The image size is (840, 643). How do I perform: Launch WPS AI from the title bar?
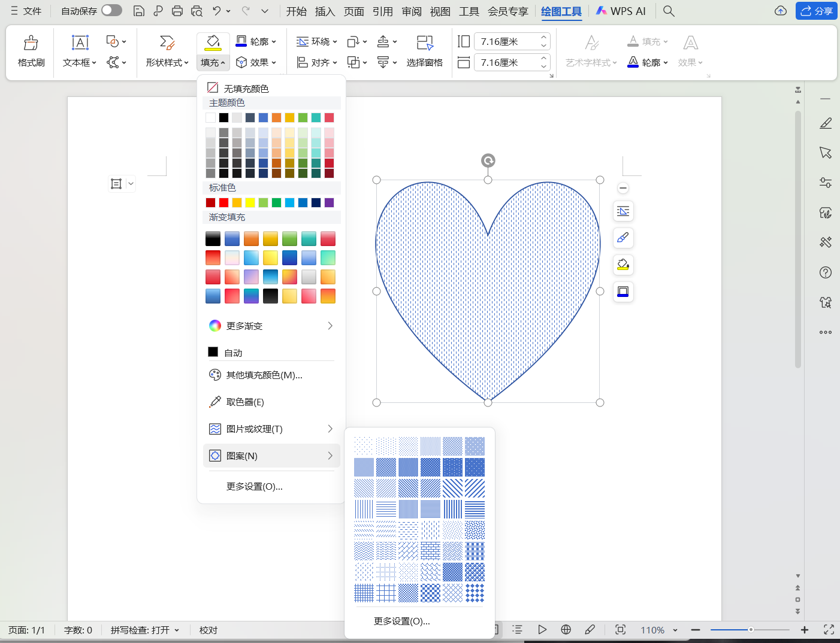pos(621,10)
